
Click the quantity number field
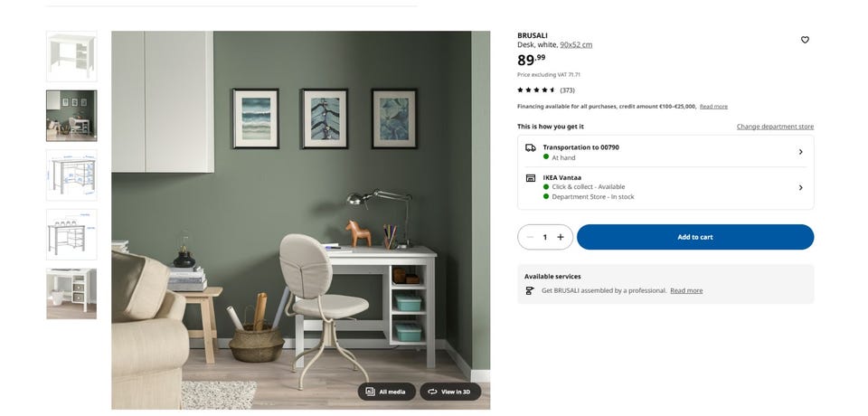[x=544, y=237]
